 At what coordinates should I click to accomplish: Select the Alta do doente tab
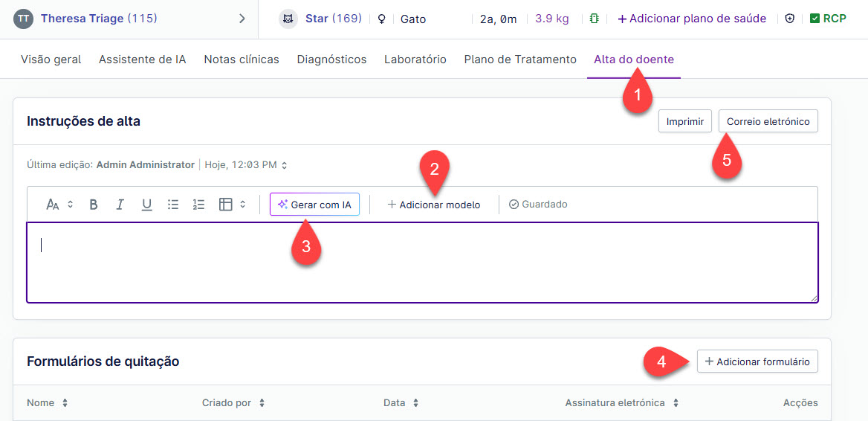(634, 60)
